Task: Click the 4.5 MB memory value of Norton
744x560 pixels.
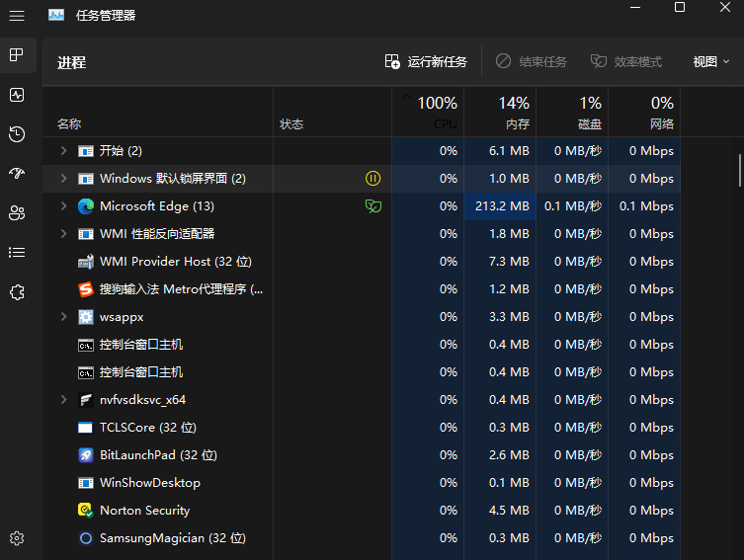Action: 509,511
